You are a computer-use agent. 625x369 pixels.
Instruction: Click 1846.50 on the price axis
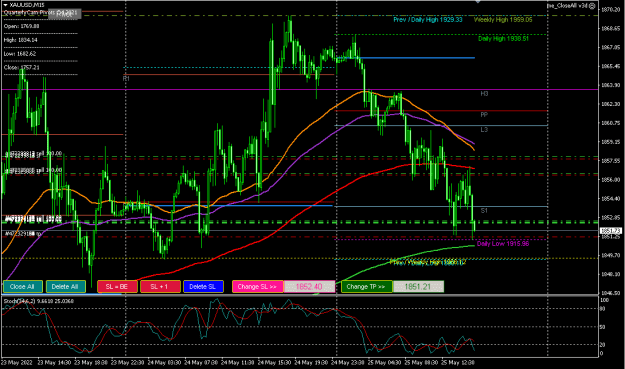click(610, 293)
